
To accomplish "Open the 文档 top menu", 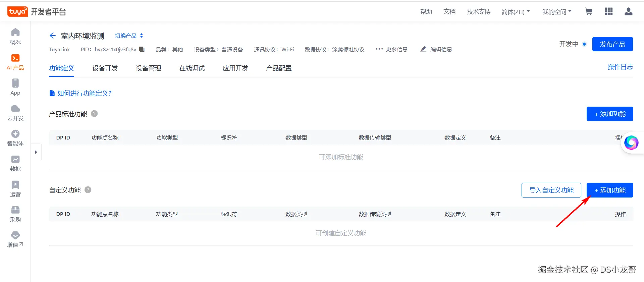I will point(449,12).
